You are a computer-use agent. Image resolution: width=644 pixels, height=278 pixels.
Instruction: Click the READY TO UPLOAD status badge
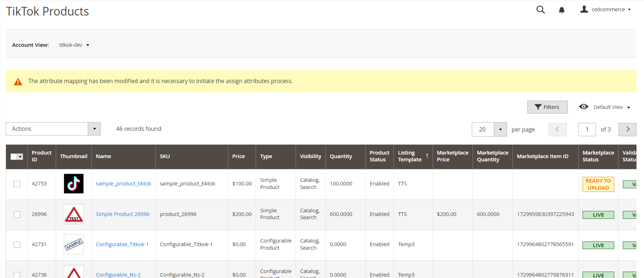[x=598, y=184]
